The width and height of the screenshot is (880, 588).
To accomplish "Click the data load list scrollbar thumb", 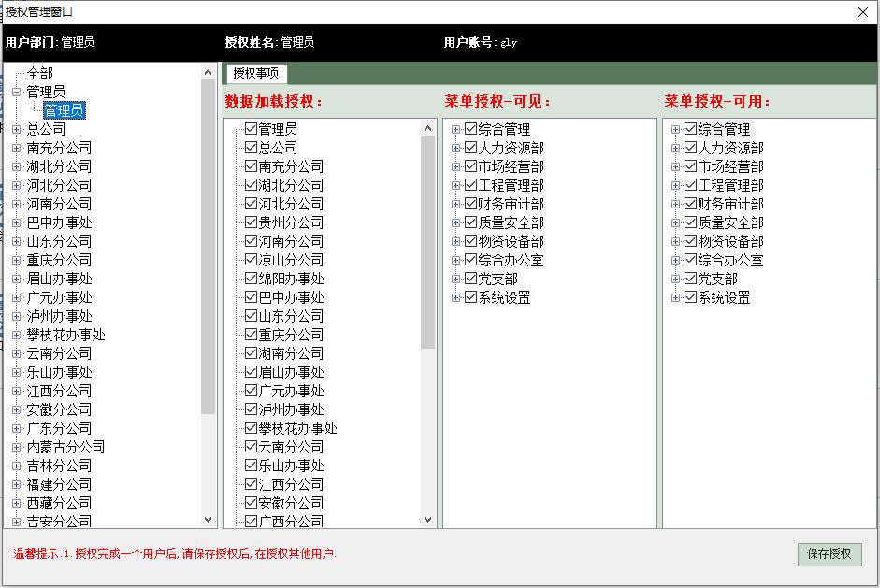I will coord(427,242).
